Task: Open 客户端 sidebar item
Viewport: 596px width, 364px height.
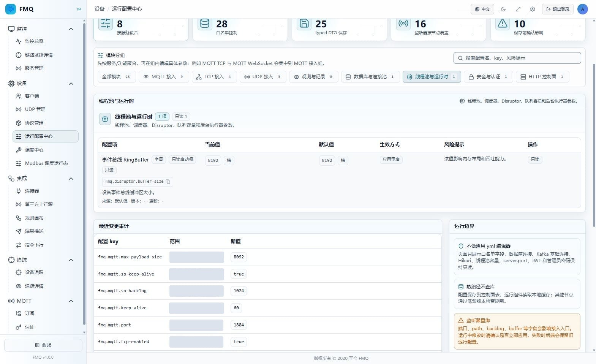Action: (45, 96)
